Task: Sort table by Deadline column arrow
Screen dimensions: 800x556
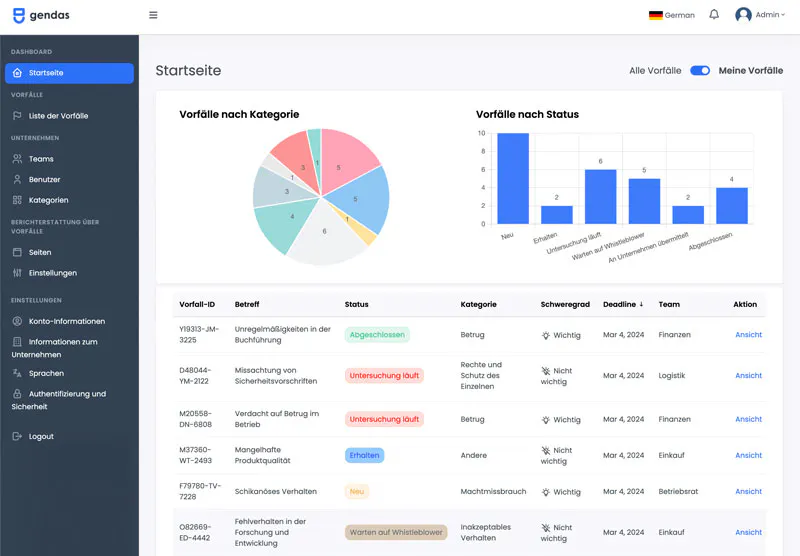Action: click(x=641, y=305)
